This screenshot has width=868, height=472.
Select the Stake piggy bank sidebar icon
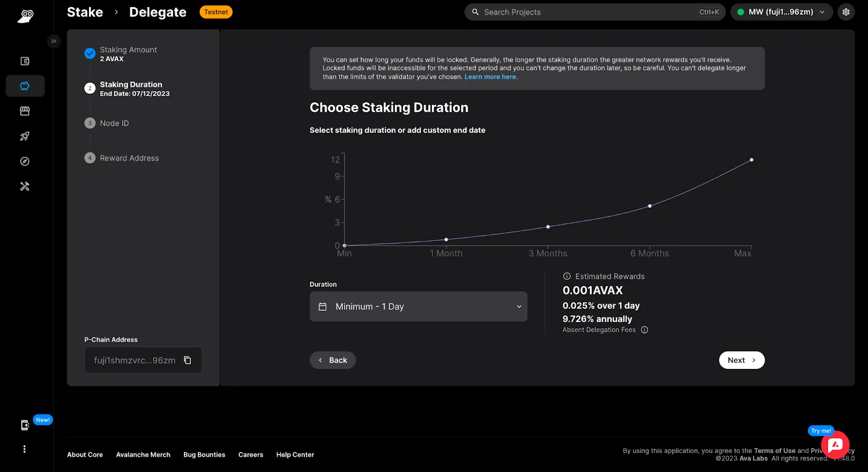coord(25,86)
